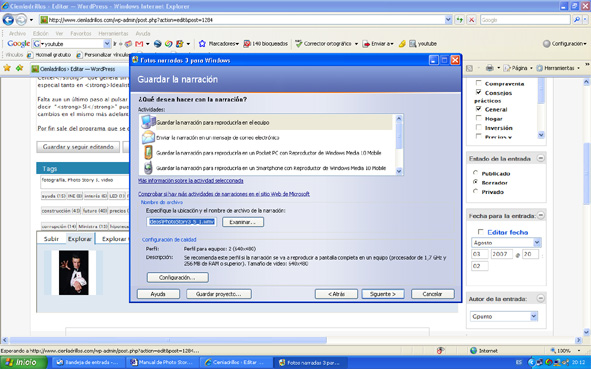Image resolution: width=591 pixels, height=369 pixels.
Task: Open the Página menu in IE command bar
Action: pos(518,68)
